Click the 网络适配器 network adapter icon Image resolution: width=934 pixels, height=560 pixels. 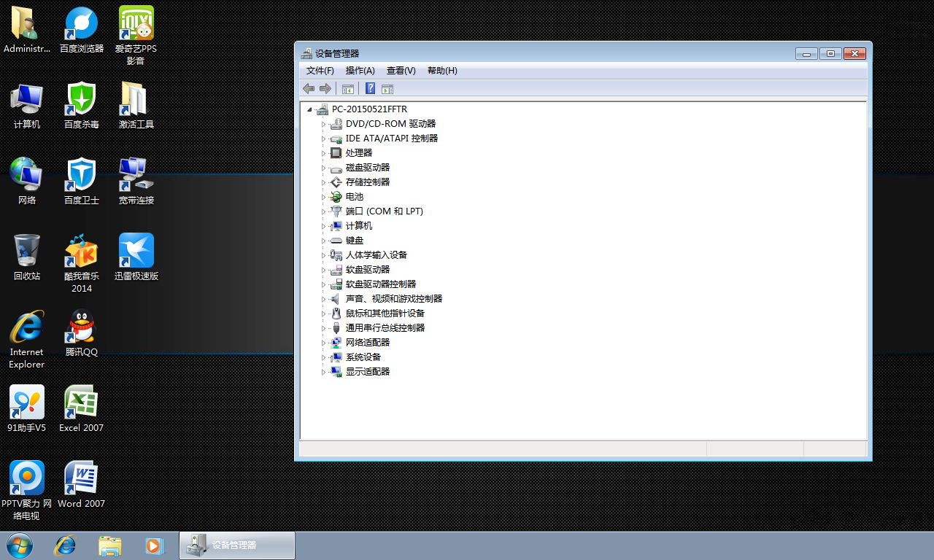pyautogui.click(x=335, y=342)
